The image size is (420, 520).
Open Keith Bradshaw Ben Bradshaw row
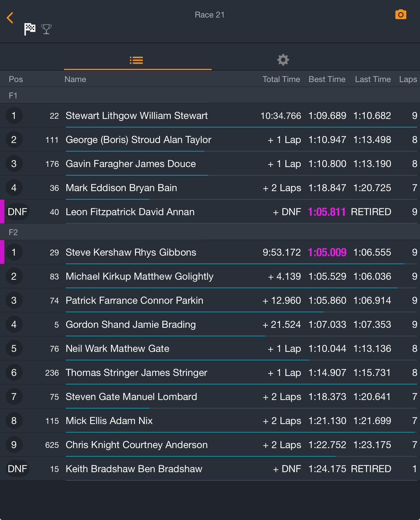[x=210, y=469]
